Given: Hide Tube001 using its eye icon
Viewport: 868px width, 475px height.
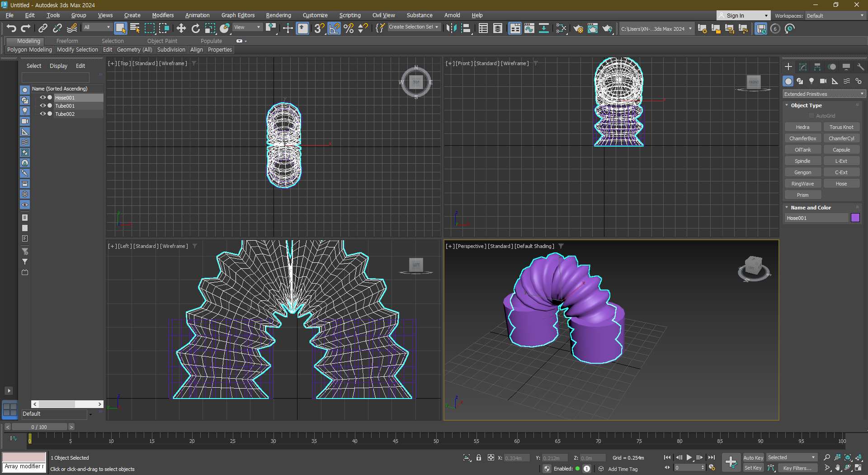Looking at the screenshot, I should (x=42, y=105).
